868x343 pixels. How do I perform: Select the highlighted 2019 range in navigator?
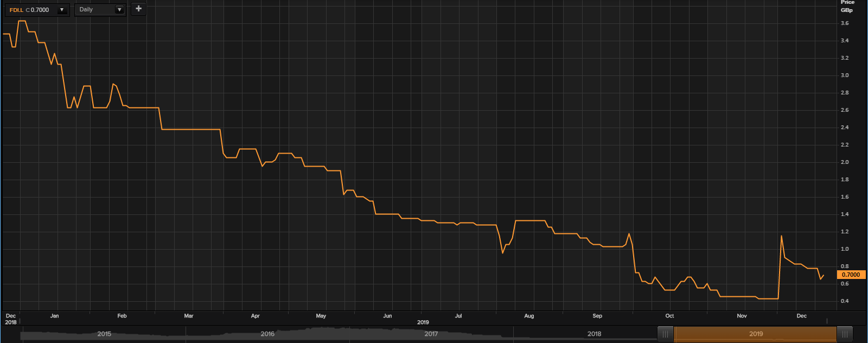pyautogui.click(x=755, y=334)
